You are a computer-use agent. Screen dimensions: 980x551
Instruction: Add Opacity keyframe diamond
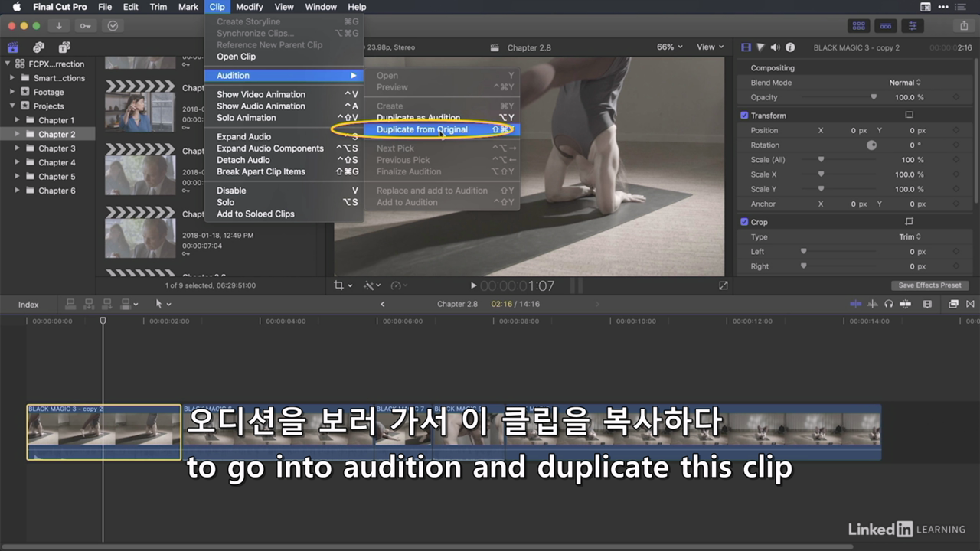coord(956,98)
